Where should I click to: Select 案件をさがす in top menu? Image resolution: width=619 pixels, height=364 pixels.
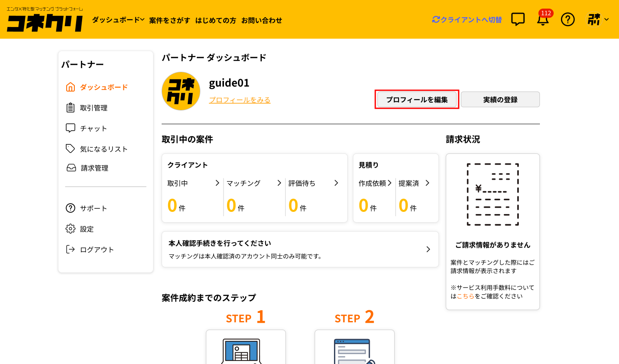pos(169,20)
